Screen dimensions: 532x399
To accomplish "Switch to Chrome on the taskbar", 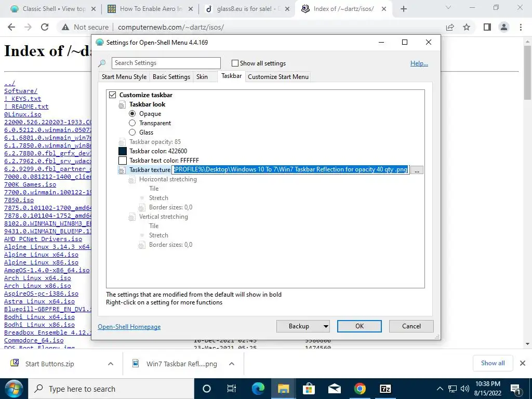I will click(360, 389).
